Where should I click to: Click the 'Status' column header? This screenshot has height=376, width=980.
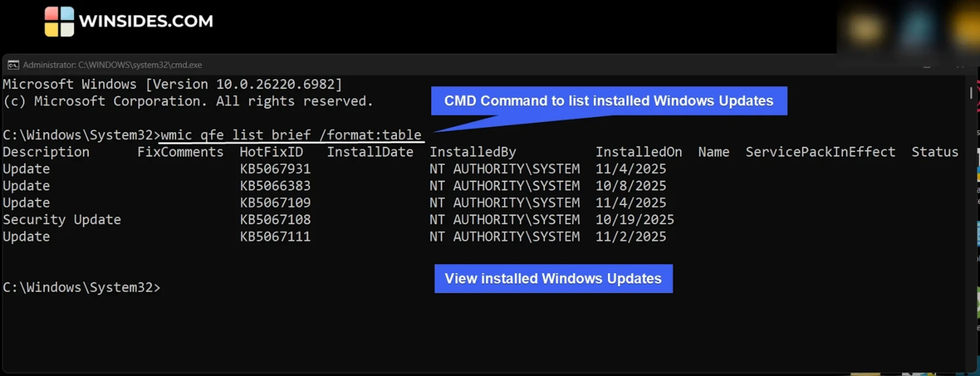(x=935, y=152)
